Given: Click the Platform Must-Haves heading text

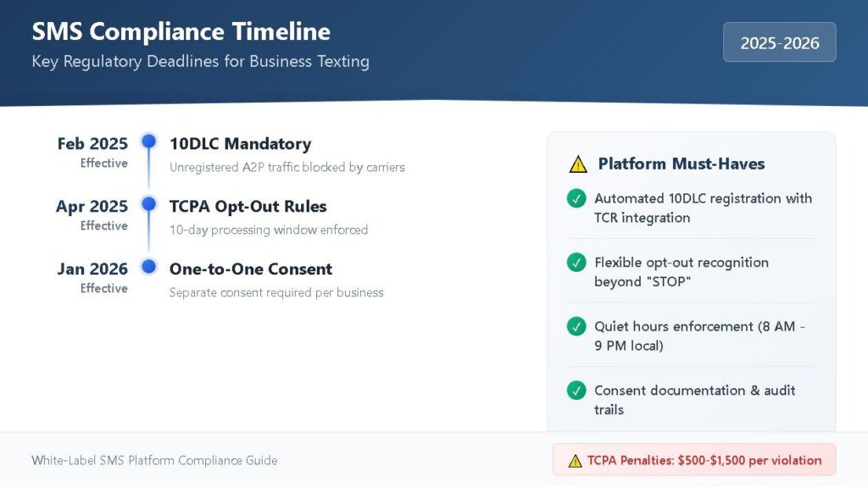Looking at the screenshot, I should pyautogui.click(x=682, y=164).
